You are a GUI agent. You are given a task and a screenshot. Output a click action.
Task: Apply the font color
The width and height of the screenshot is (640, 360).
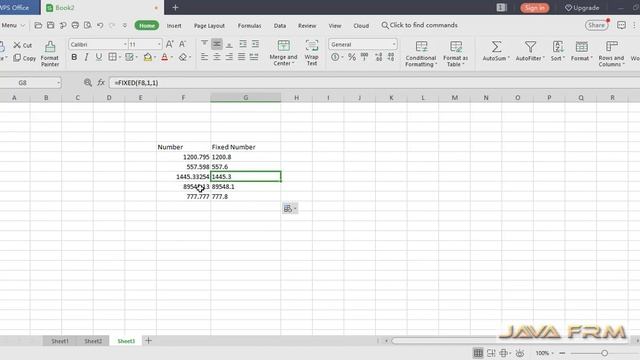164,57
